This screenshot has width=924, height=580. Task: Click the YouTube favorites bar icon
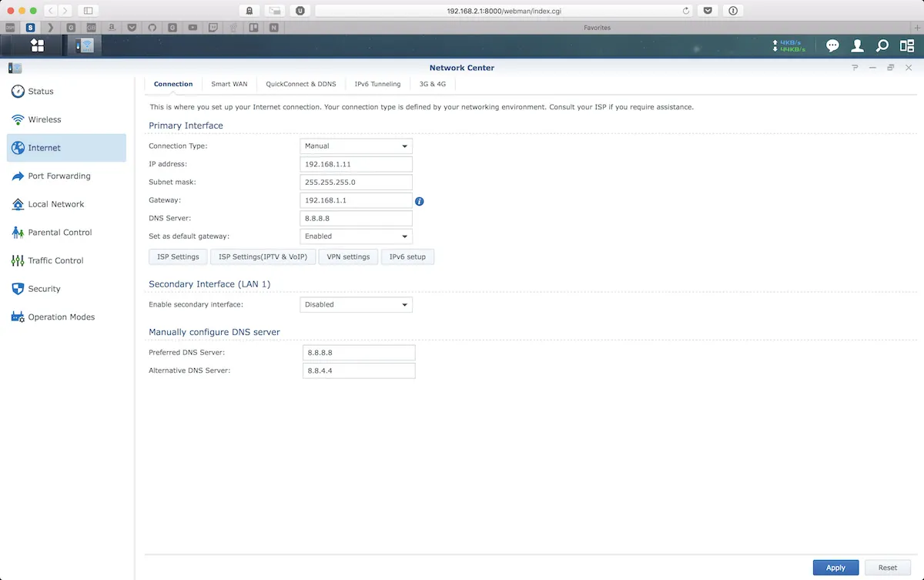coord(192,27)
